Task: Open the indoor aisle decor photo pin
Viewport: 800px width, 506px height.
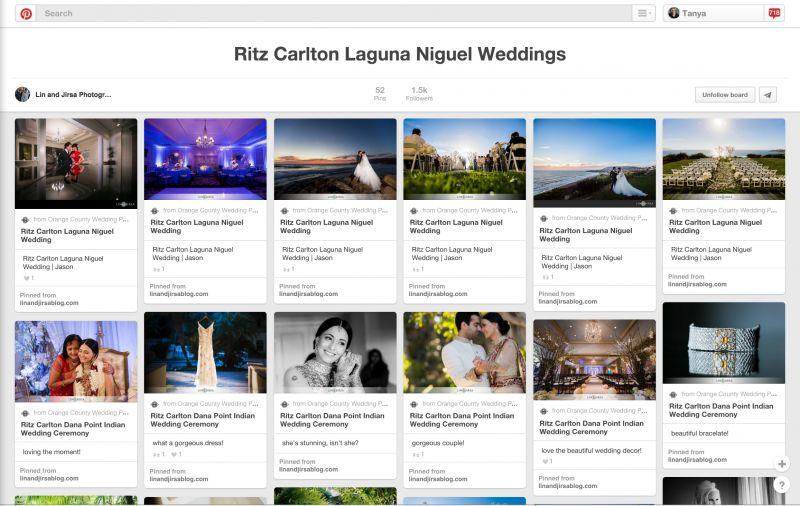Action: coord(594,360)
